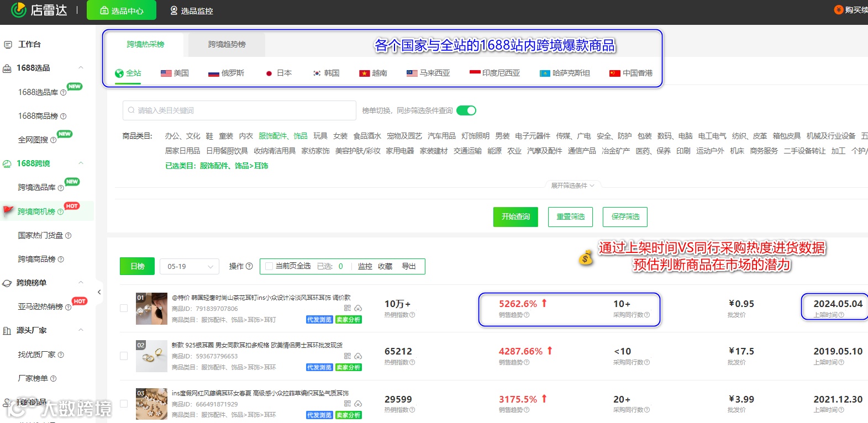Click the 工作台 sidebar icon
This screenshot has width=868, height=423.
tap(8, 44)
